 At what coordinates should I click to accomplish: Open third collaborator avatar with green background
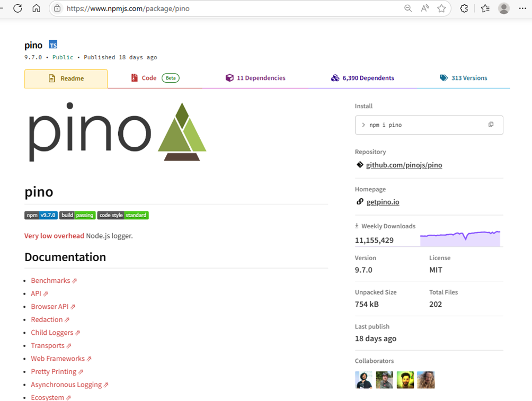point(405,380)
